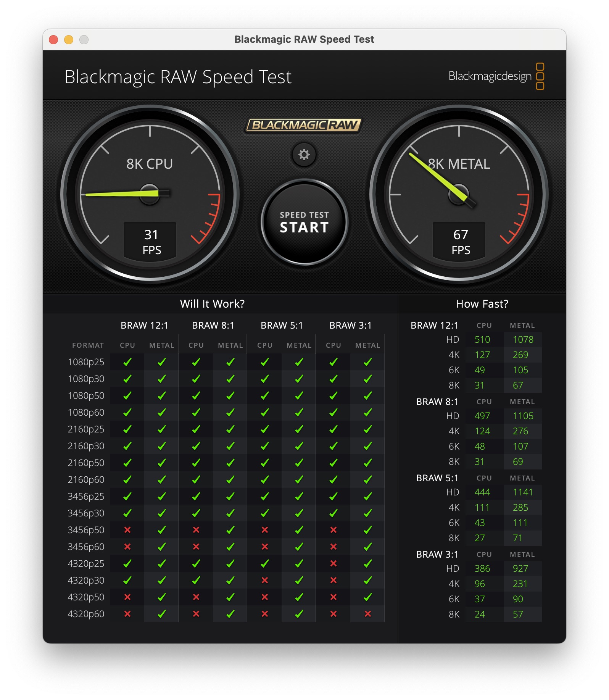Click green check for 3456p60 BRAW 8:1 Metal
The height and width of the screenshot is (700, 609).
pos(230,547)
